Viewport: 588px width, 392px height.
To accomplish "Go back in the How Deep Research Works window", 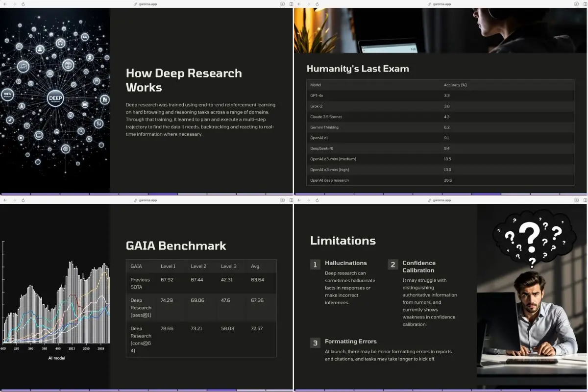I will pyautogui.click(x=4, y=4).
